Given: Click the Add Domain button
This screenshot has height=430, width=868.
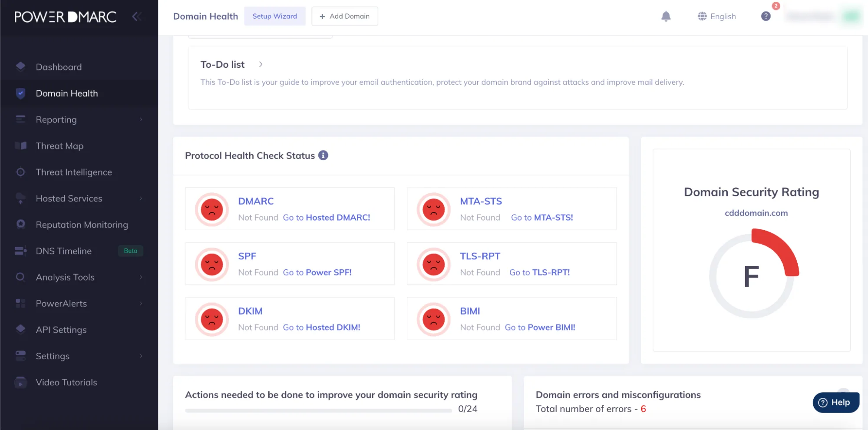Looking at the screenshot, I should [x=345, y=16].
